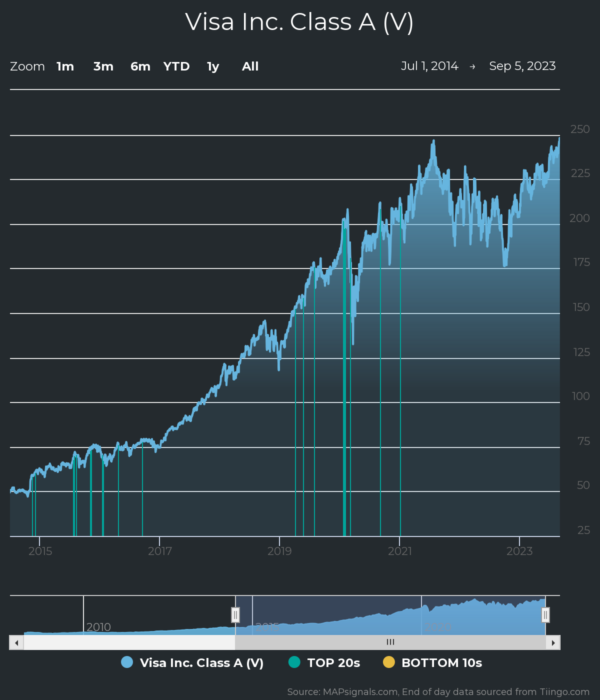Click the 2023 x-axis label

point(519,551)
